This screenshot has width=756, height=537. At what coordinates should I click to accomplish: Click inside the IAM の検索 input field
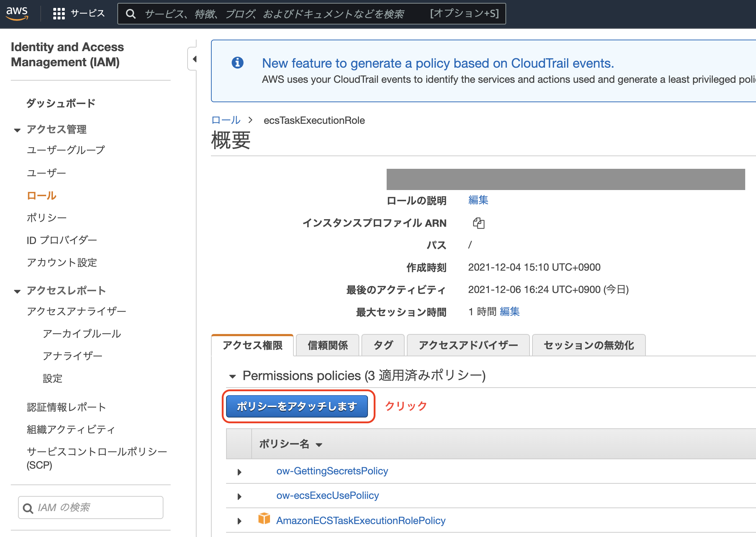tap(90, 507)
